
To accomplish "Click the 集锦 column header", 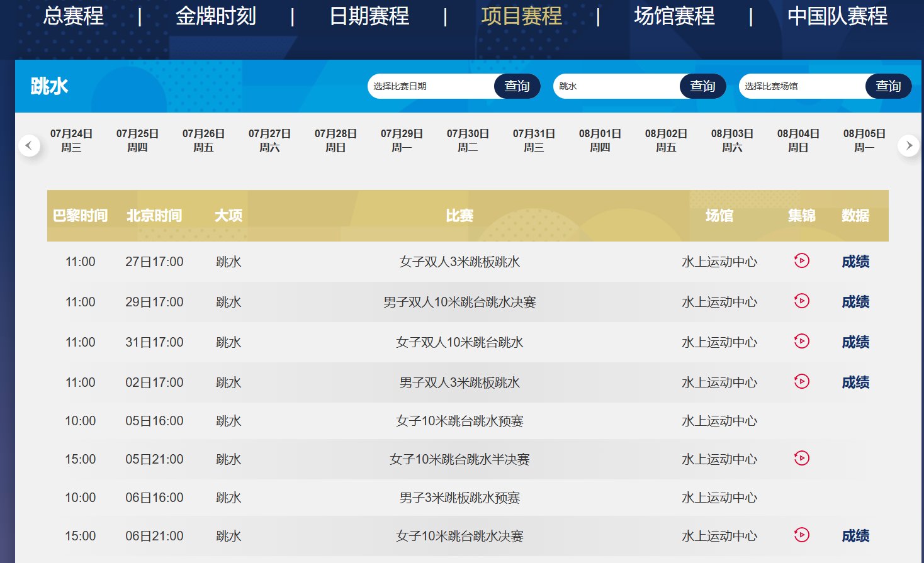I will click(801, 216).
